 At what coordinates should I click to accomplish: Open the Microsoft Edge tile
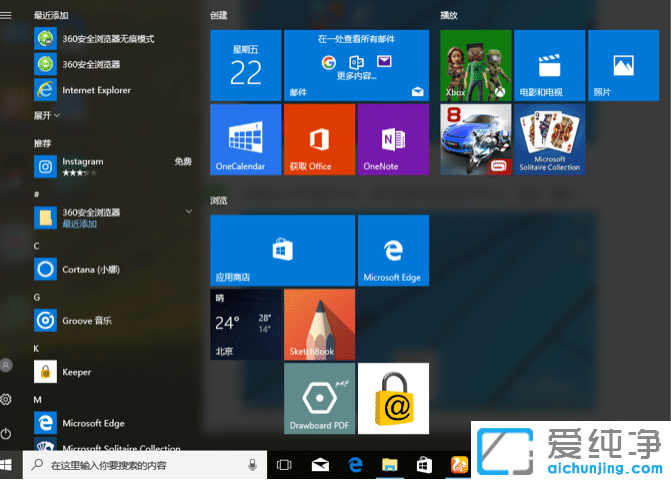[x=393, y=250]
